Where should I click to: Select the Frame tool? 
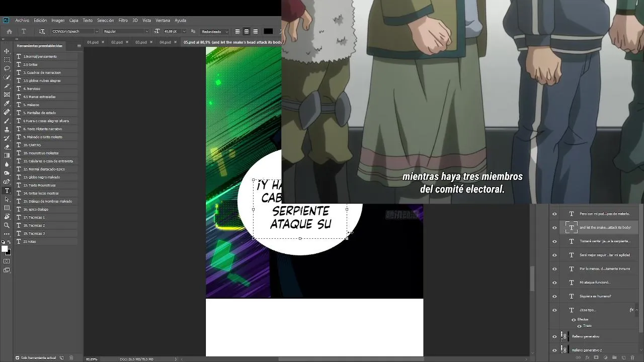[x=7, y=95]
